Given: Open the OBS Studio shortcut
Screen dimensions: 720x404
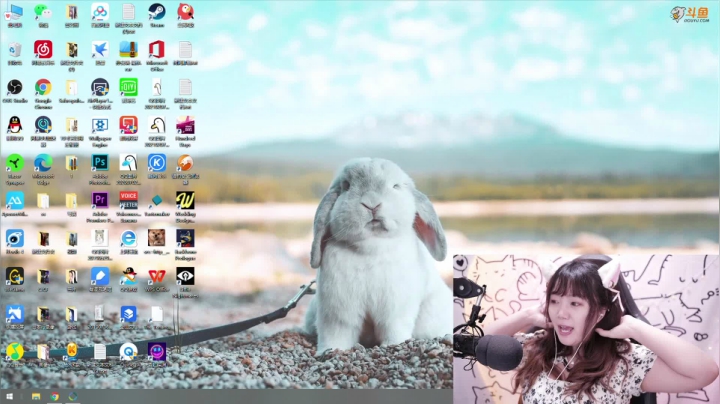Looking at the screenshot, I should click(x=14, y=87).
